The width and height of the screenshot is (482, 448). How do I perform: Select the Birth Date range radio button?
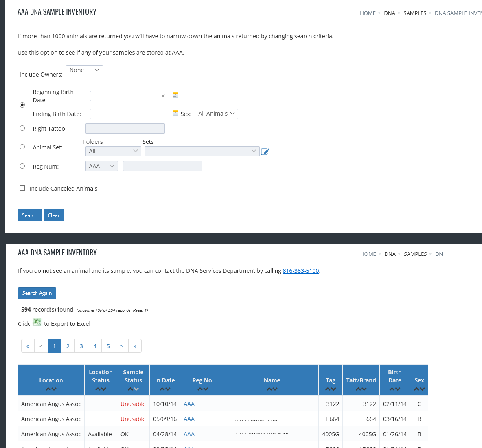22,105
